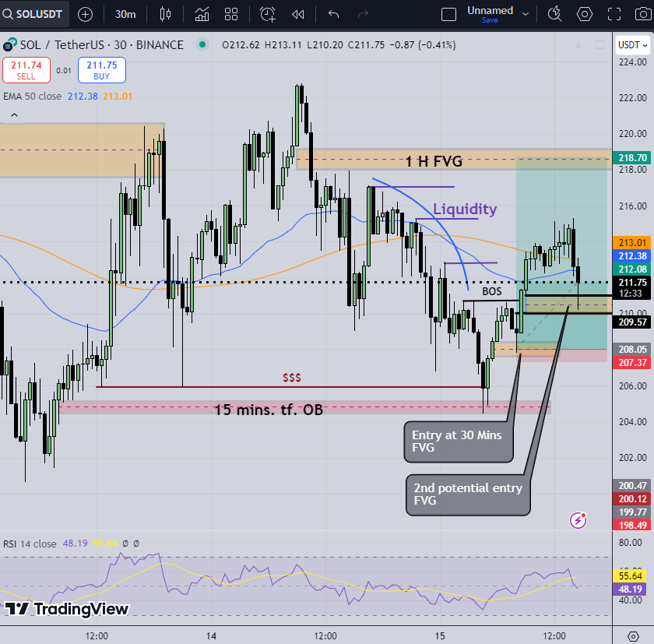The height and width of the screenshot is (644, 654).
Task: Click the 55.64 yellow RSI value tag
Action: tap(630, 576)
